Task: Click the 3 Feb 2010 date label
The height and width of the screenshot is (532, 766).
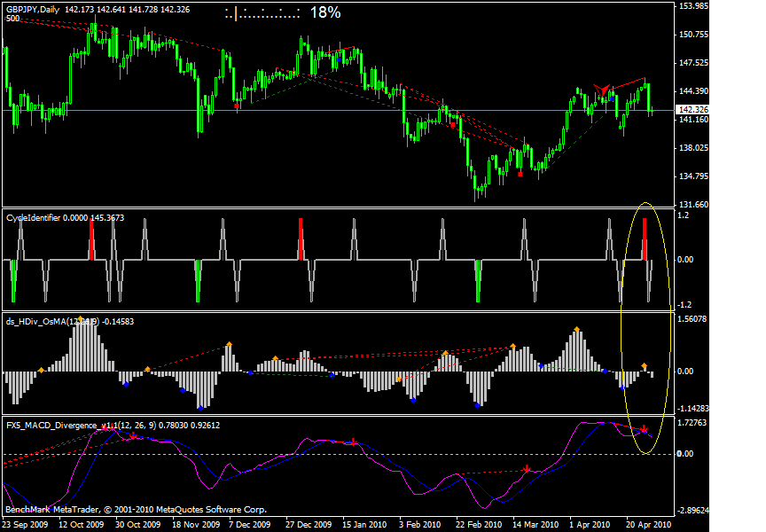Action: click(420, 525)
